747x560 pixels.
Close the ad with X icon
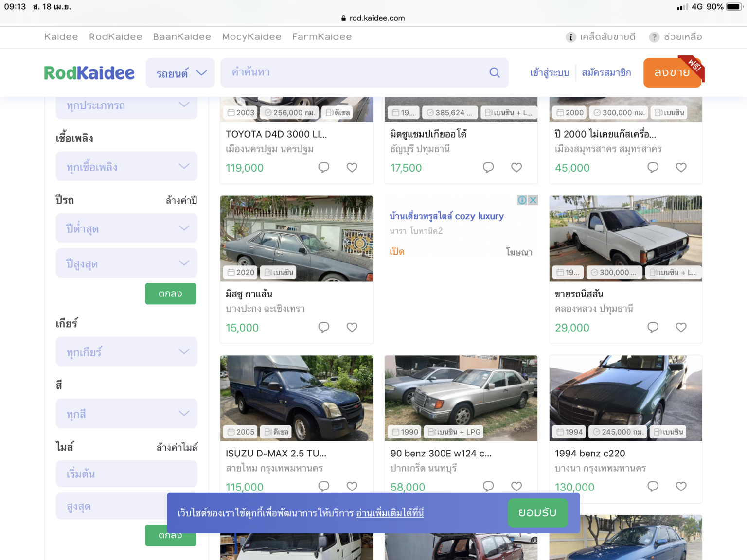(533, 200)
